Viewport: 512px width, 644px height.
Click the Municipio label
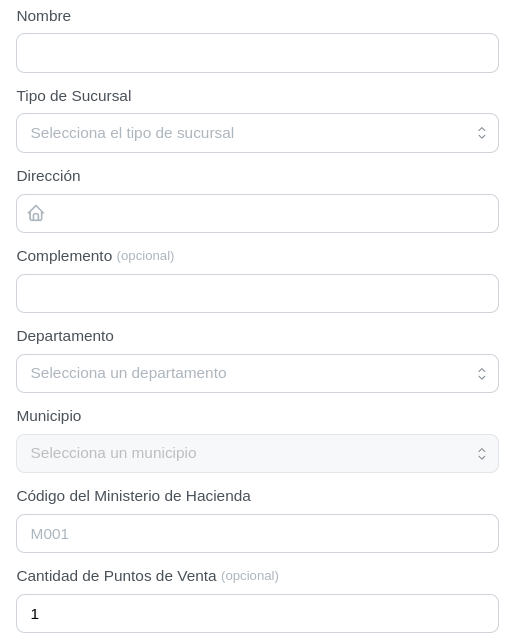pyautogui.click(x=49, y=416)
